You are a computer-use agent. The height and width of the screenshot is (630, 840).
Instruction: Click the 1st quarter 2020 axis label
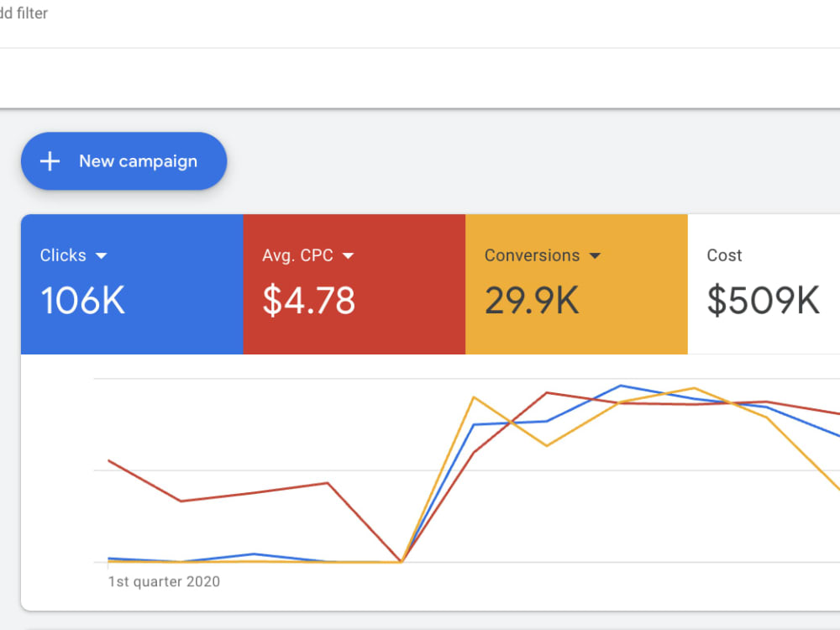coord(164,581)
